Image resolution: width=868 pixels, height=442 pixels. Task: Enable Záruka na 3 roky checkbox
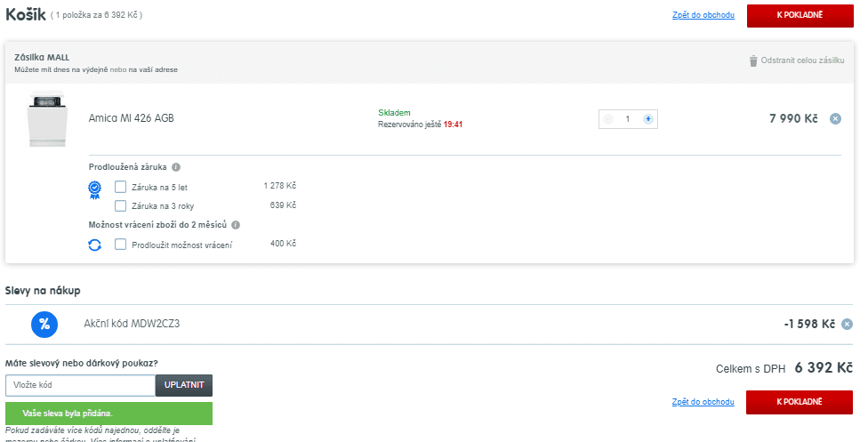[x=120, y=205]
